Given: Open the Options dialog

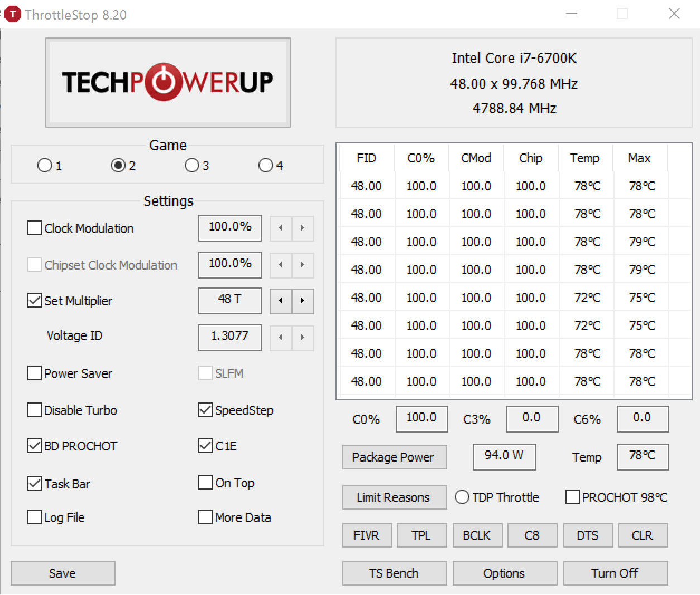Looking at the screenshot, I should pyautogui.click(x=505, y=573).
